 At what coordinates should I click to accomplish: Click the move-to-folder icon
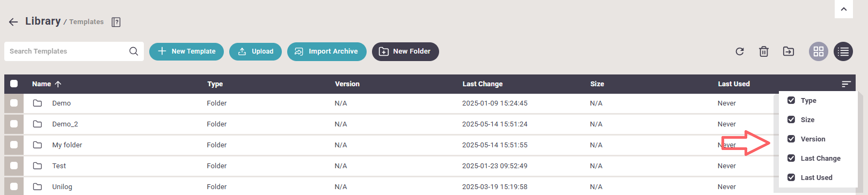click(x=789, y=51)
